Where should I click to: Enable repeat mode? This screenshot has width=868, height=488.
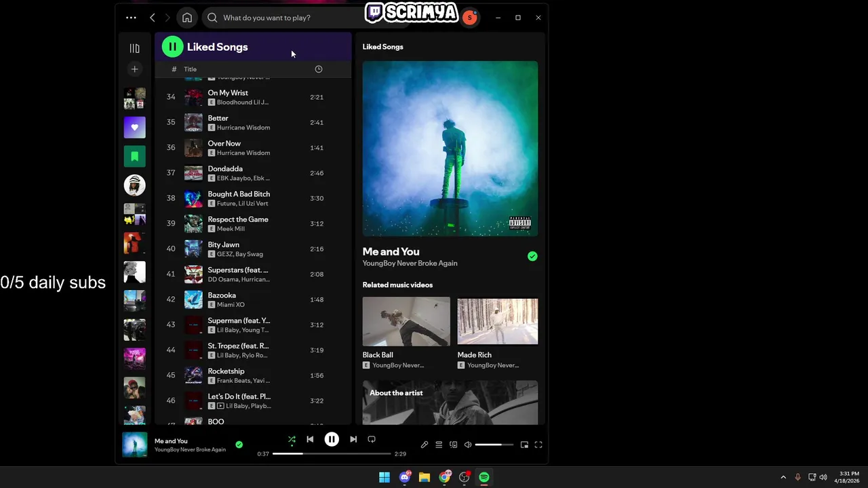372,439
